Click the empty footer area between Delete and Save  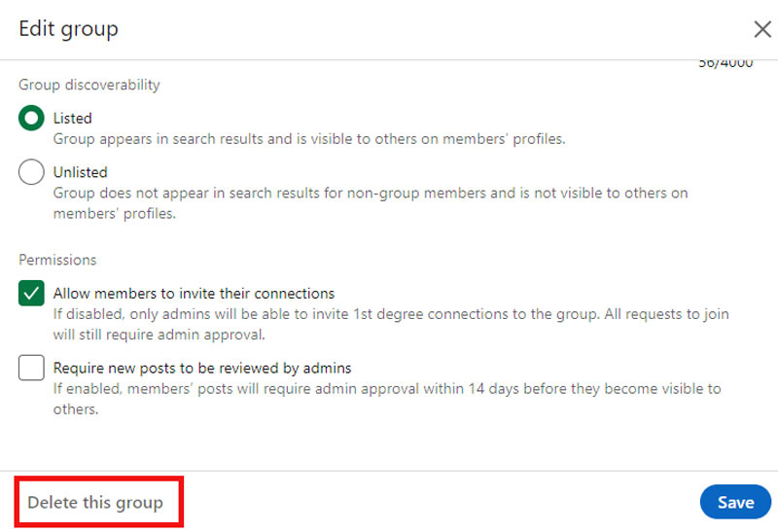coord(438,503)
